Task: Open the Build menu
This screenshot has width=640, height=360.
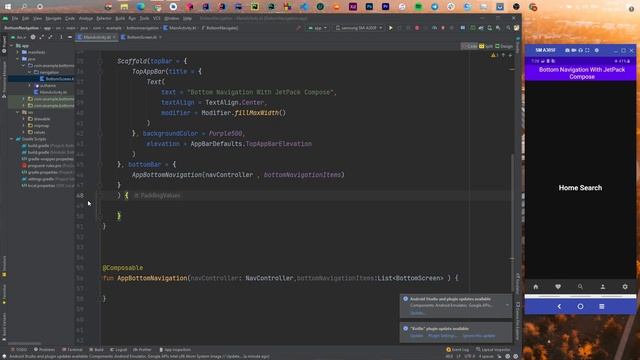Action: tap(120, 18)
